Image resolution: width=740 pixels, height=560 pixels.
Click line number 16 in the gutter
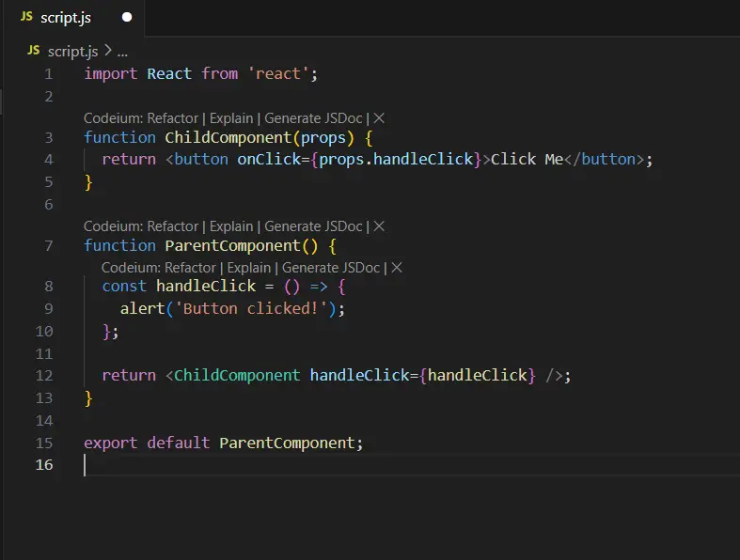pyautogui.click(x=44, y=465)
